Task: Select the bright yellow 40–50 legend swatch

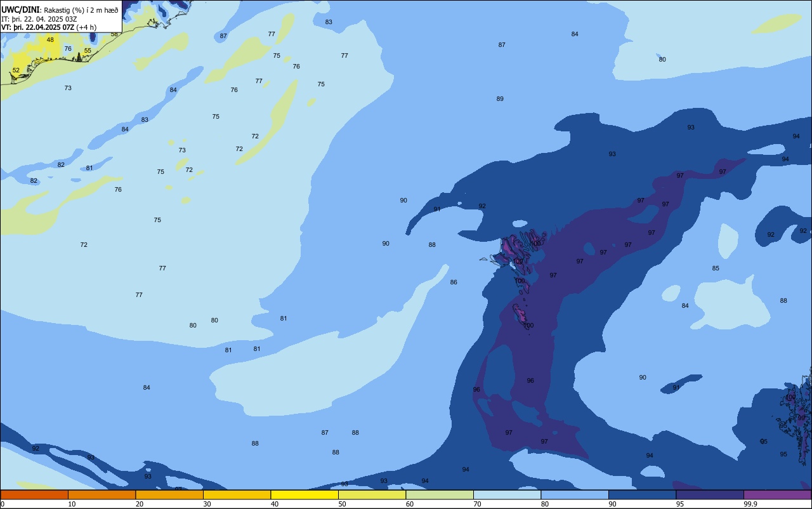Action: (304, 494)
